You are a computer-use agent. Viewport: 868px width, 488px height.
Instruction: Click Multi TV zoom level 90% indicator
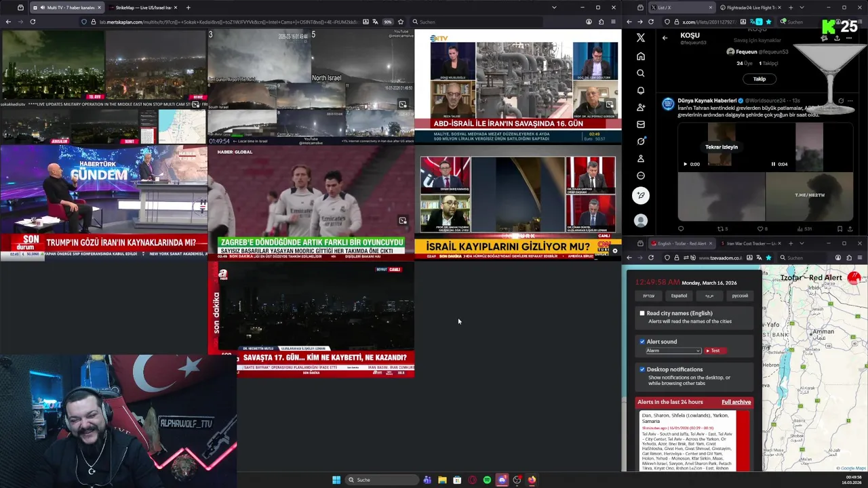pos(388,22)
